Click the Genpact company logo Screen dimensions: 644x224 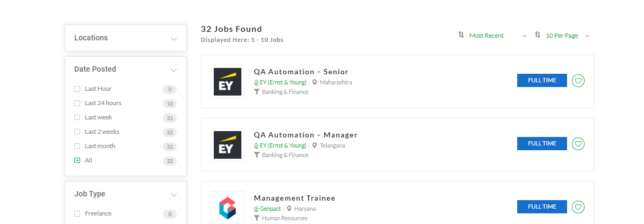228,208
